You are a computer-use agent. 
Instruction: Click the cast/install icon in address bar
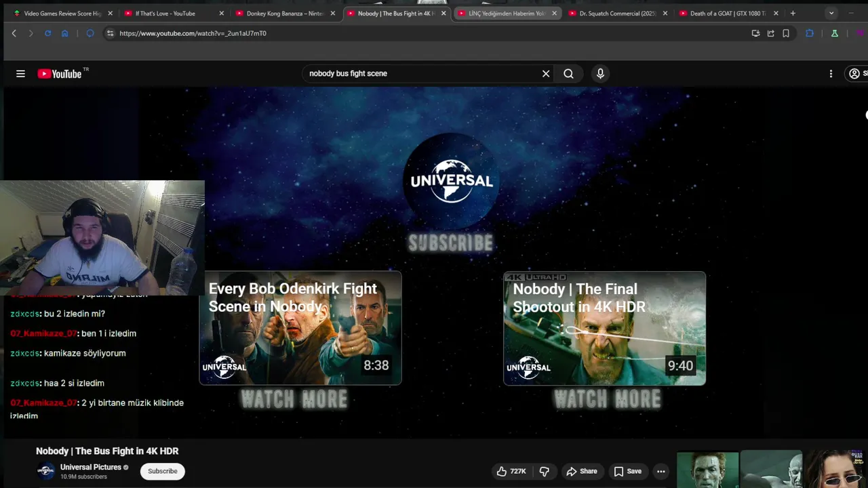coord(755,33)
